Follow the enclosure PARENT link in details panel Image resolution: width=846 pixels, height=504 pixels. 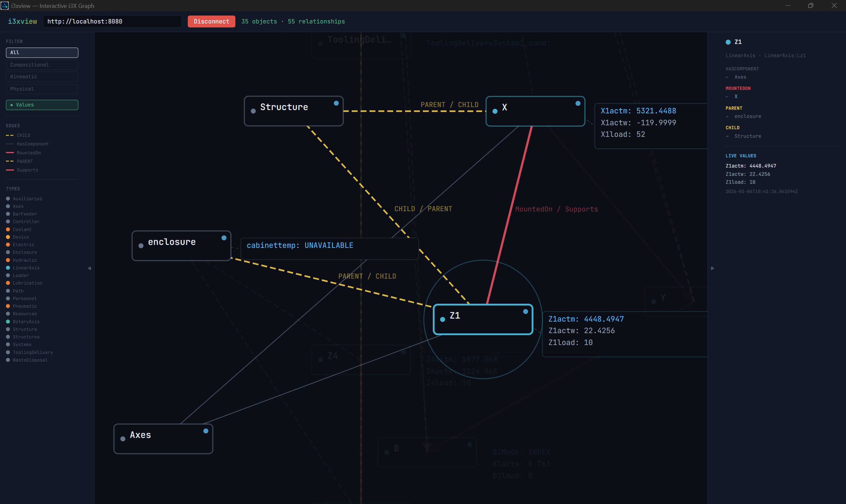748,116
